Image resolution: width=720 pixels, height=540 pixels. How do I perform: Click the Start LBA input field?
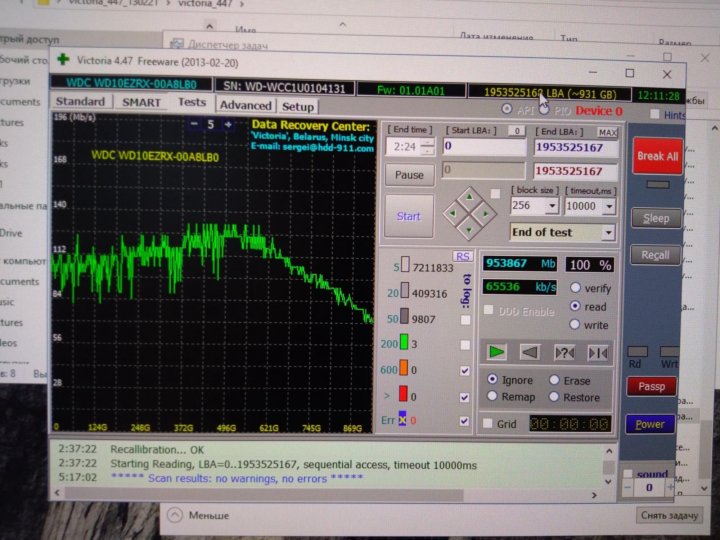(x=484, y=147)
